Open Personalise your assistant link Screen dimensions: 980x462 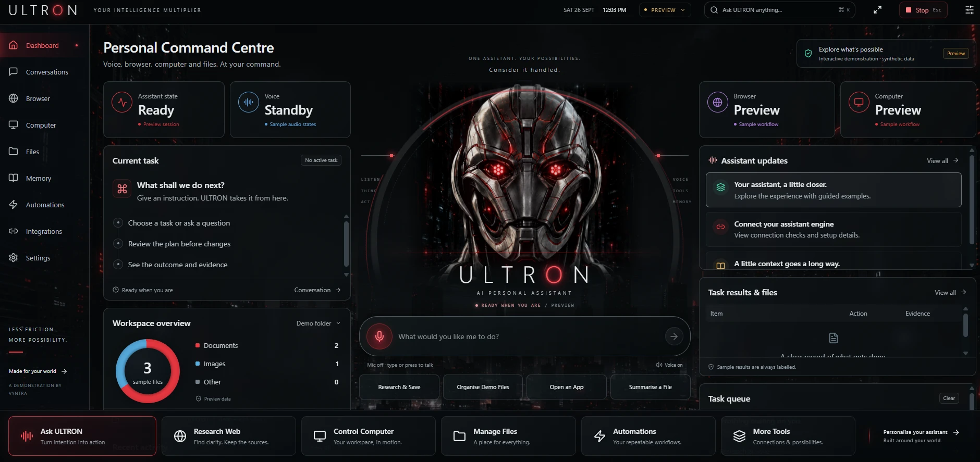[x=921, y=432]
